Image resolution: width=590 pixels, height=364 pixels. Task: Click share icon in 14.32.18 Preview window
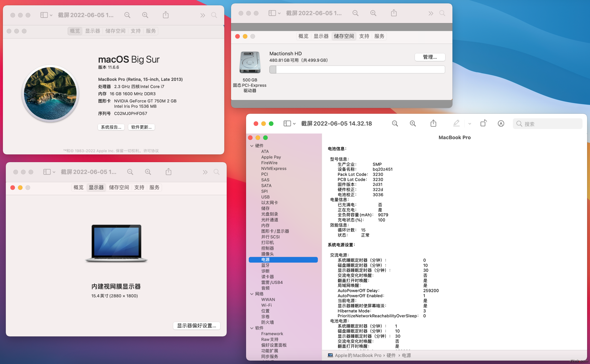pyautogui.click(x=433, y=123)
